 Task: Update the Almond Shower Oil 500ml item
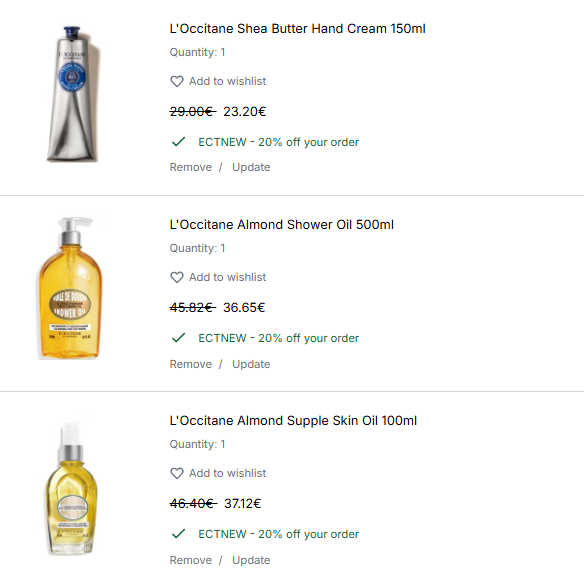[x=251, y=364]
